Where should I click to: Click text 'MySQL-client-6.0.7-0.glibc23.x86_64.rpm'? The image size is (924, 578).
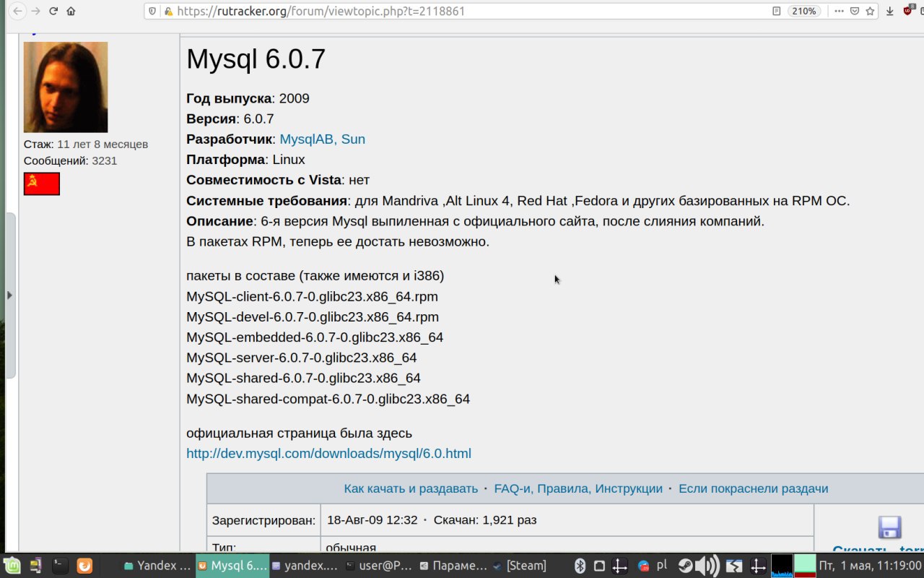coord(312,296)
